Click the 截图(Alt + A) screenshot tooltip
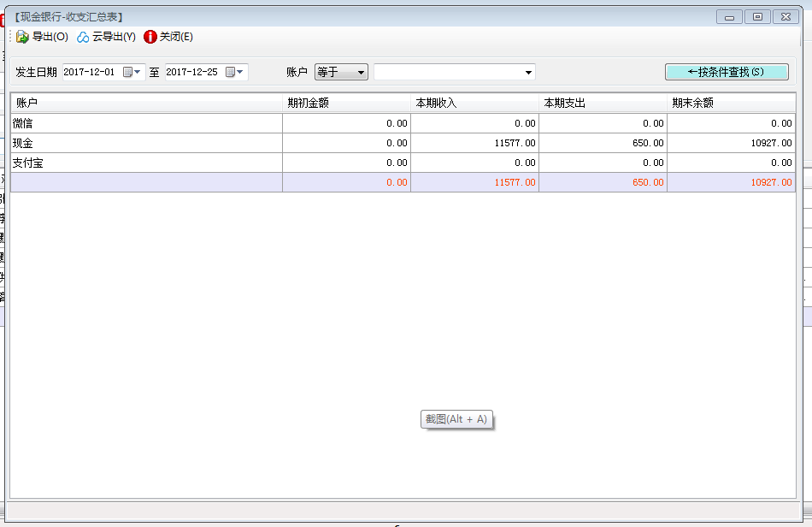812x527 pixels. point(457,419)
